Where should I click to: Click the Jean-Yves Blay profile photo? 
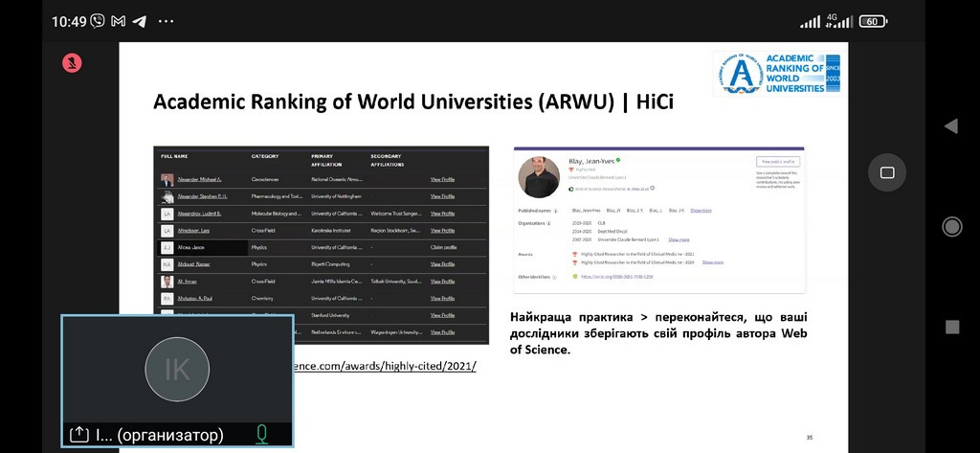tap(539, 177)
